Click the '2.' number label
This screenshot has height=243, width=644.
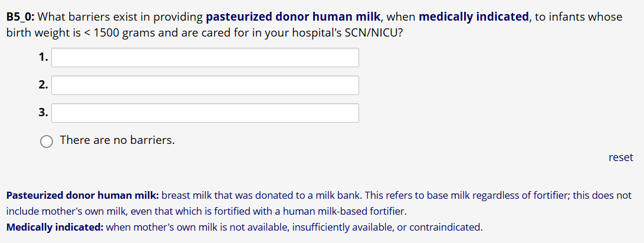coord(43,85)
